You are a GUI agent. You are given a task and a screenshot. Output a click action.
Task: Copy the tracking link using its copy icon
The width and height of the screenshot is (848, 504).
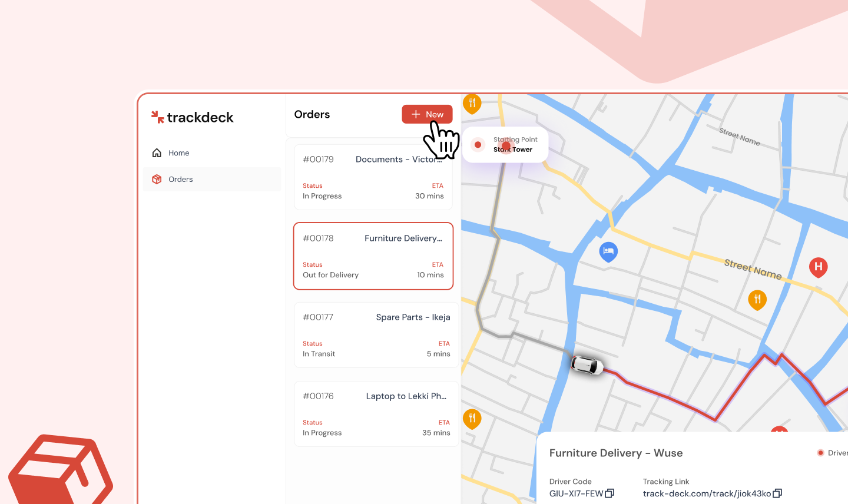click(777, 493)
